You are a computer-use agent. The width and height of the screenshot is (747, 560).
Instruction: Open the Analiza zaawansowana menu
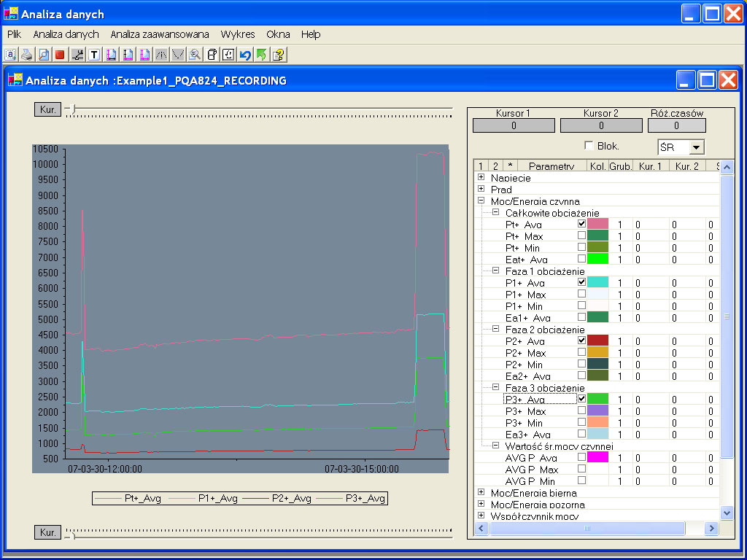click(x=160, y=34)
